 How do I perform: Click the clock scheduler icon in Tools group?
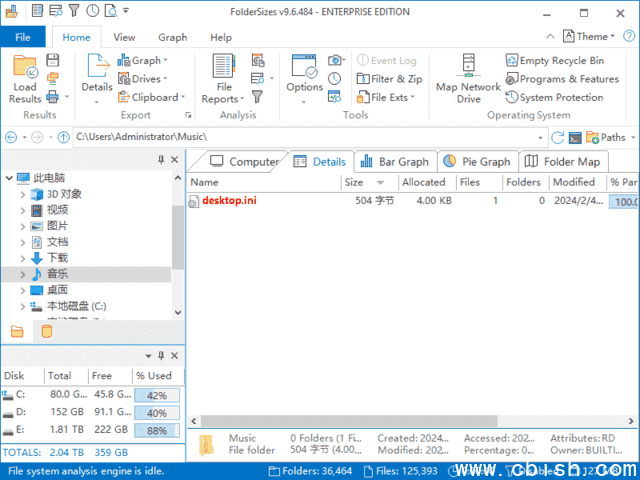click(335, 79)
